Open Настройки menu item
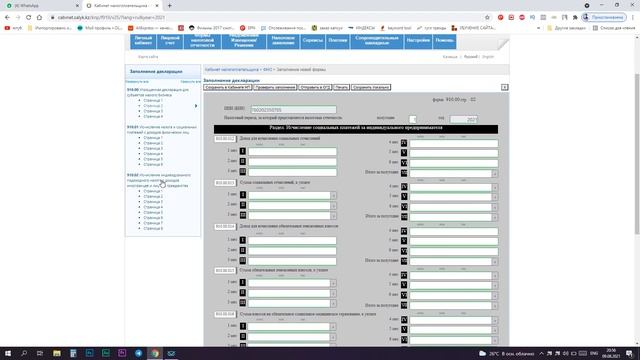Screen dimensions: 640x360 pos(418,41)
